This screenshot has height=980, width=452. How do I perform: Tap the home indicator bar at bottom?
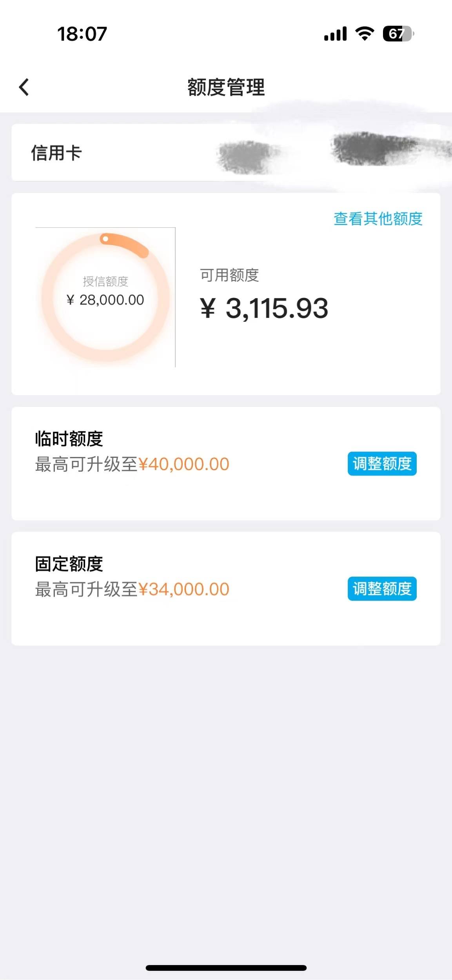pyautogui.click(x=226, y=968)
